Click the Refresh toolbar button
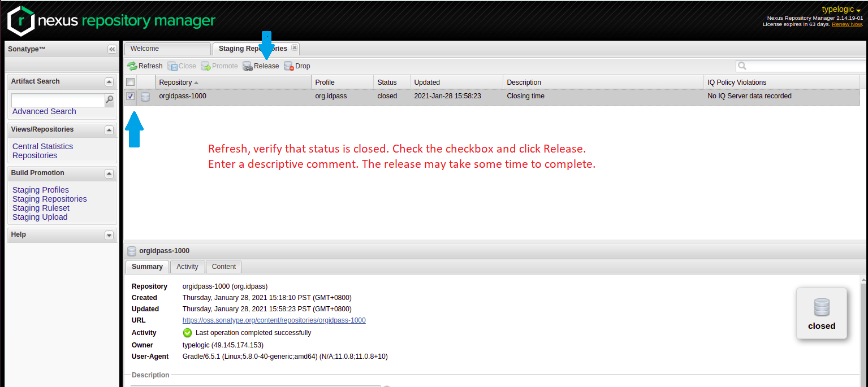The image size is (868, 387). 145,66
